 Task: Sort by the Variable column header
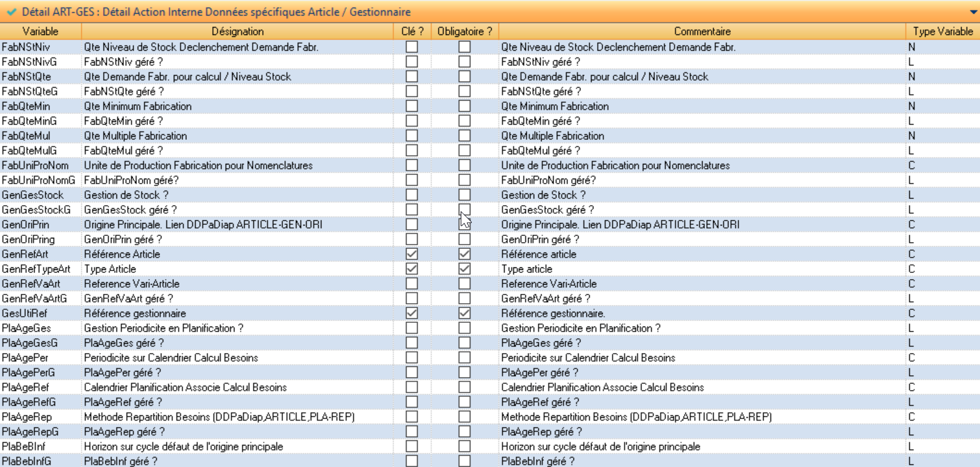[40, 31]
